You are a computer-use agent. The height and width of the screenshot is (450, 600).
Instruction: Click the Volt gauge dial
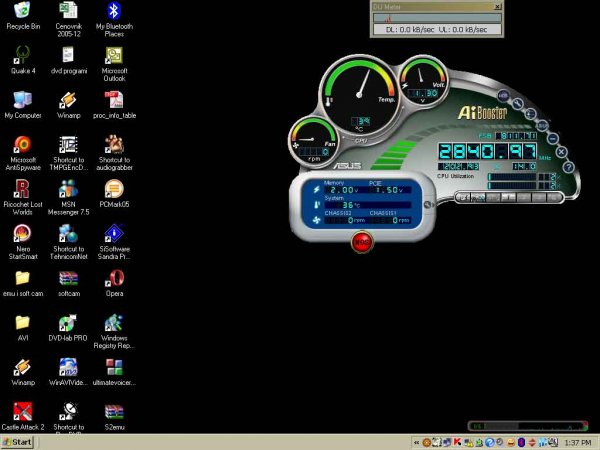pos(423,80)
